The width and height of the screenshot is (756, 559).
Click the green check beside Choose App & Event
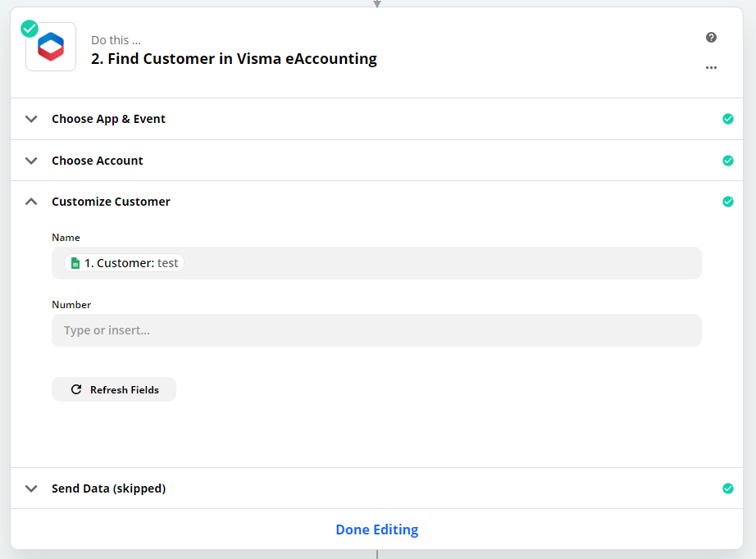[x=728, y=119]
